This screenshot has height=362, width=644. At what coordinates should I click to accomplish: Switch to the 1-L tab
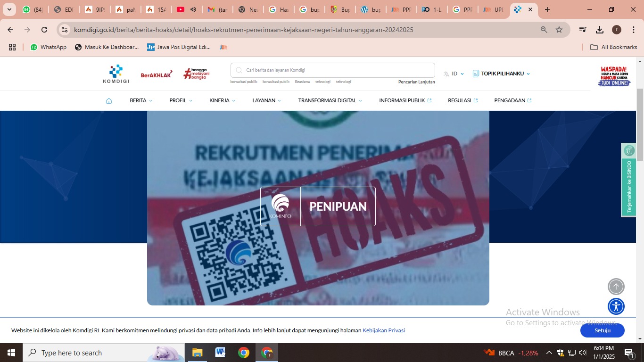(432, 9)
